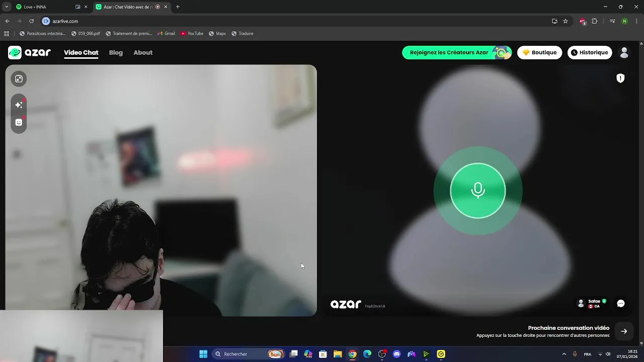This screenshot has height=362, width=644.
Task: Expand the tab search dropdown
Action: [x=7, y=7]
